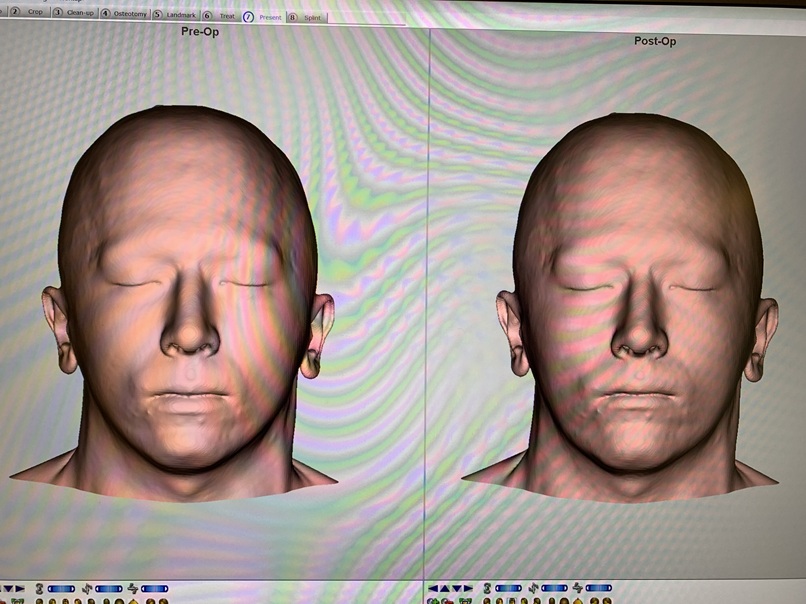Adjust second rotation slider in Post-Op pane
806x604 pixels.
click(x=554, y=588)
